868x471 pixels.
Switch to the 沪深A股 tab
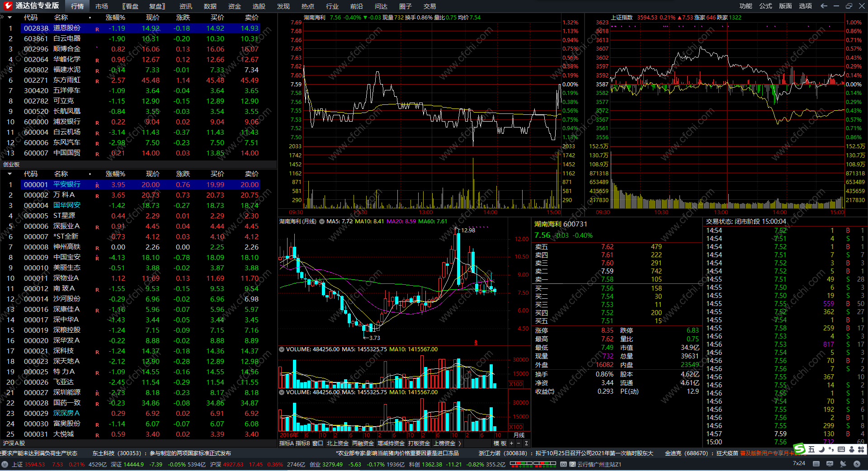pyautogui.click(x=14, y=443)
